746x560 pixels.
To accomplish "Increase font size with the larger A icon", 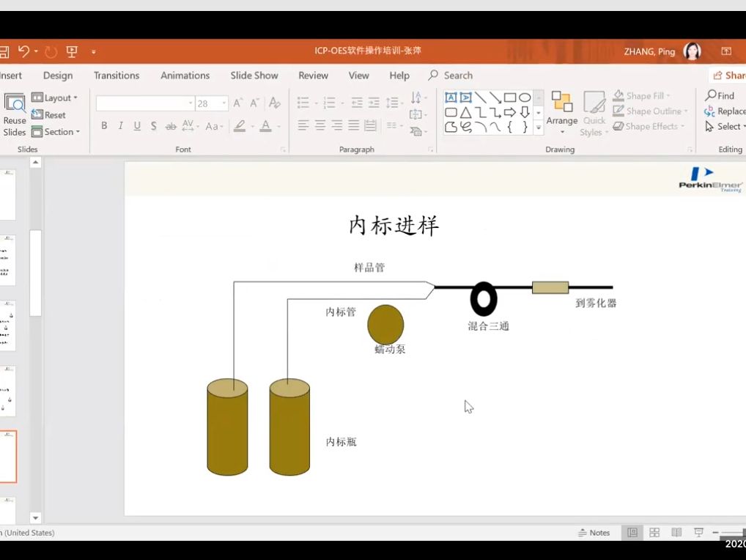I will tap(238, 103).
